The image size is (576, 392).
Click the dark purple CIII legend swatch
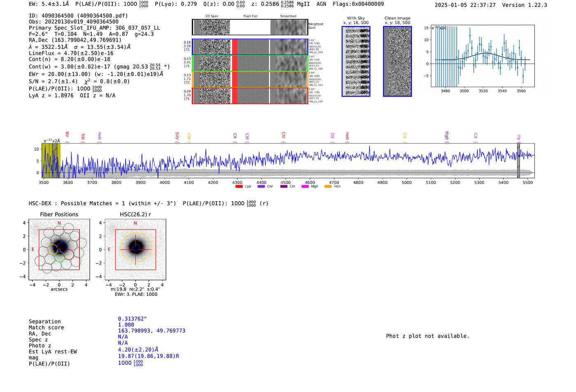click(x=284, y=187)
